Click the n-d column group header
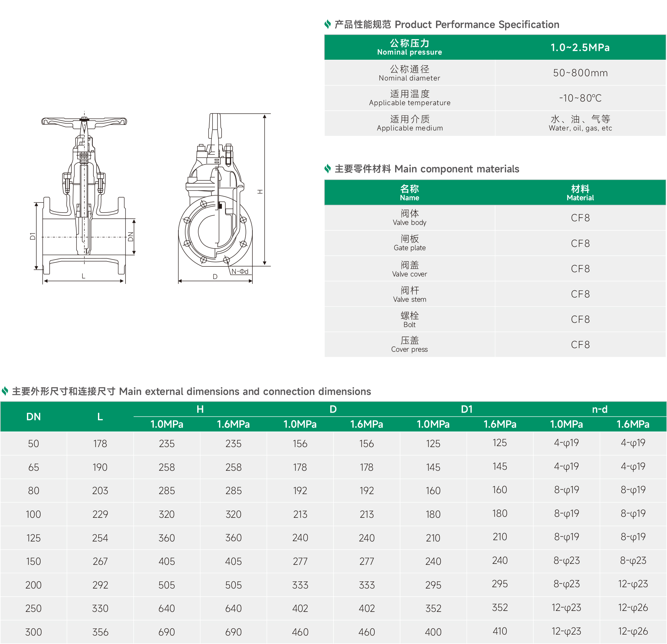 tap(599, 409)
